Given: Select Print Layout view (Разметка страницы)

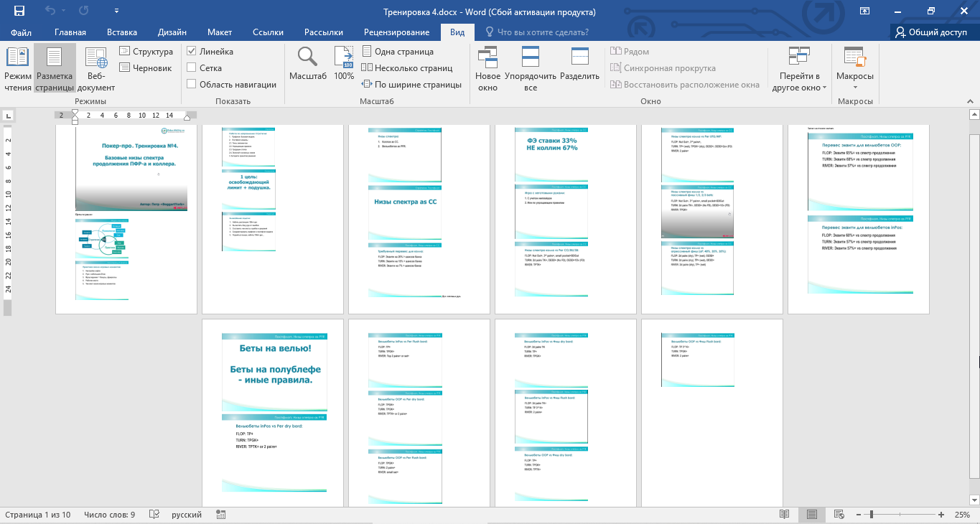Looking at the screenshot, I should pyautogui.click(x=55, y=69).
